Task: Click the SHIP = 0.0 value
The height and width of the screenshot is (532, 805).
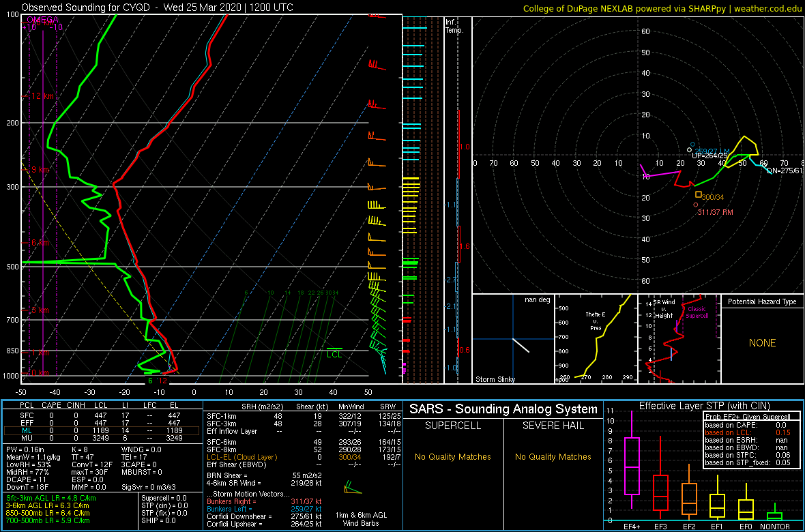Action: click(x=160, y=520)
